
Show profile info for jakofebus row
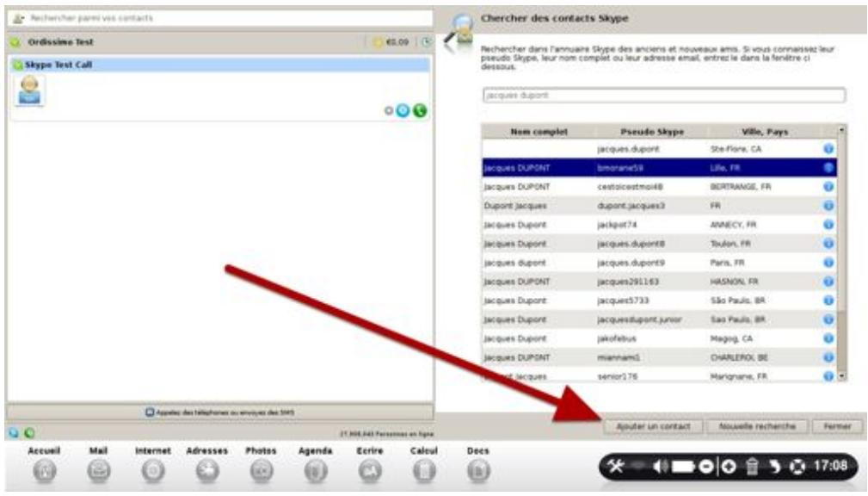pyautogui.click(x=828, y=338)
